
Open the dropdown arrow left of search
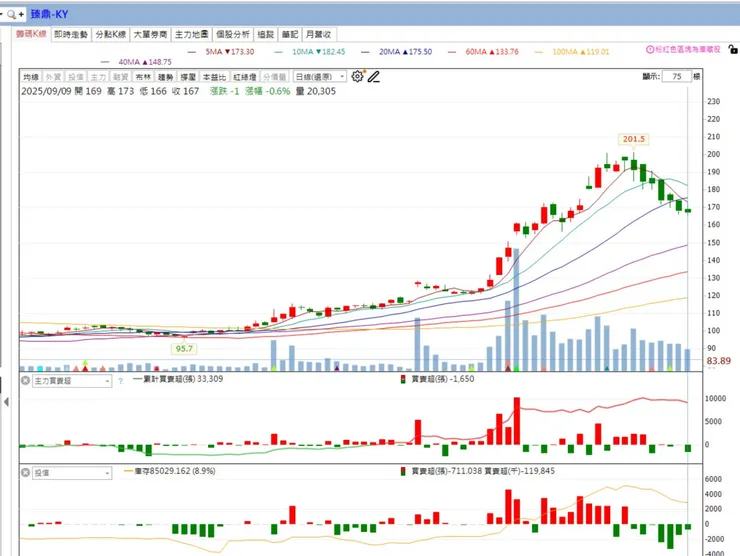1,15
